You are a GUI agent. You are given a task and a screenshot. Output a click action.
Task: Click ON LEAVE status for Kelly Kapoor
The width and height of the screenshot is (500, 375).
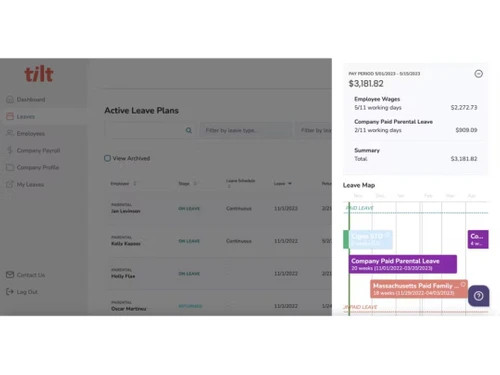(x=189, y=241)
